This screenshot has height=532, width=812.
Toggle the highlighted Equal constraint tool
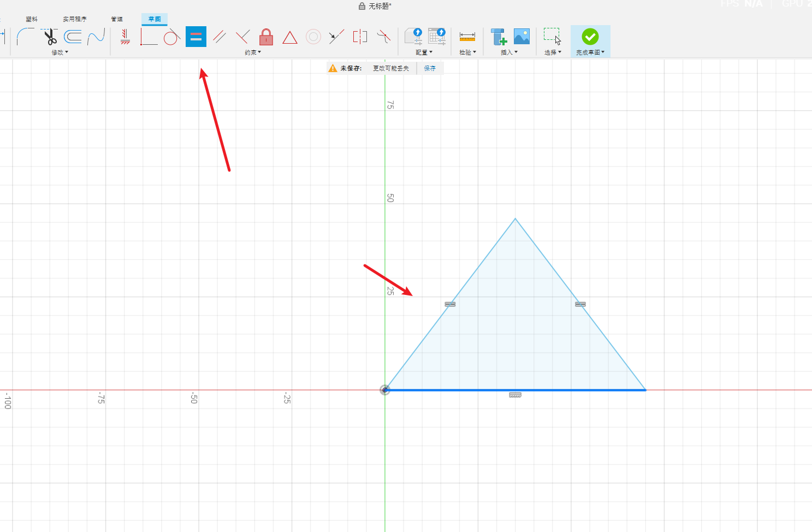196,37
